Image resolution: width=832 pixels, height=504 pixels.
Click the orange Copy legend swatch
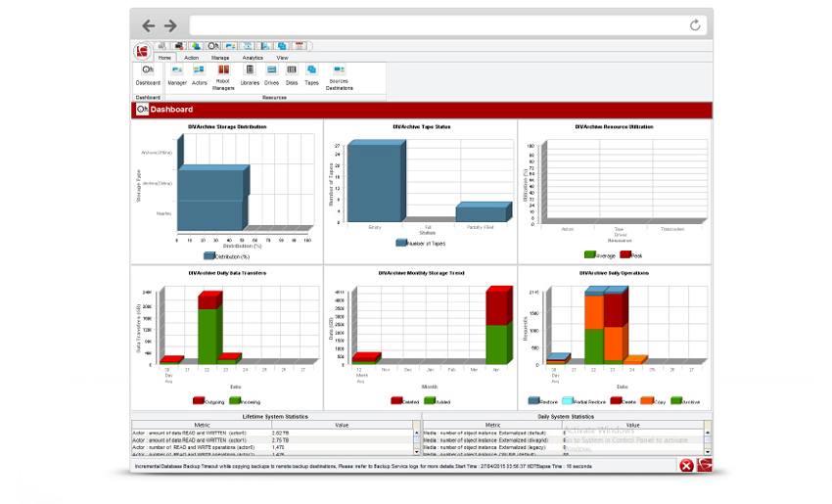click(647, 400)
